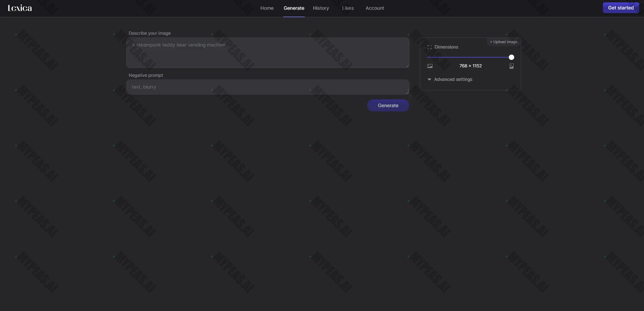Open the Home page
Screen dimensions: 644x311
pos(267,8)
